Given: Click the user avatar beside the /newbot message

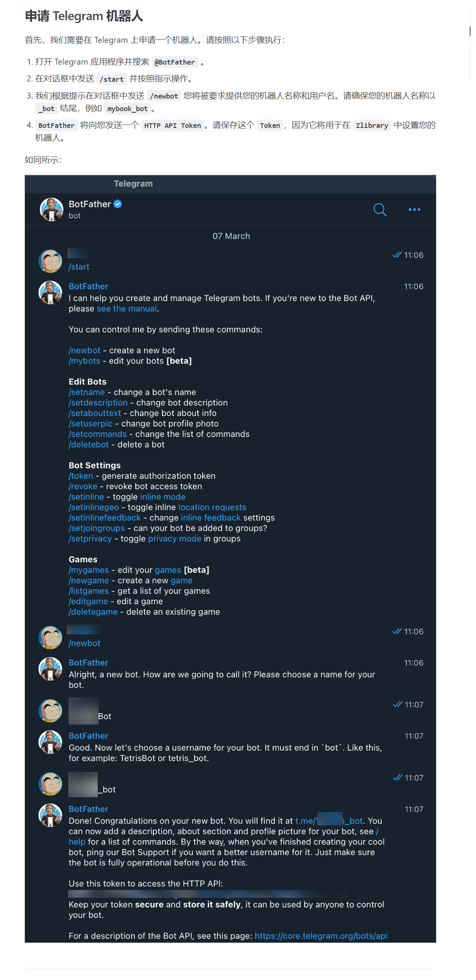Looking at the screenshot, I should [50, 637].
